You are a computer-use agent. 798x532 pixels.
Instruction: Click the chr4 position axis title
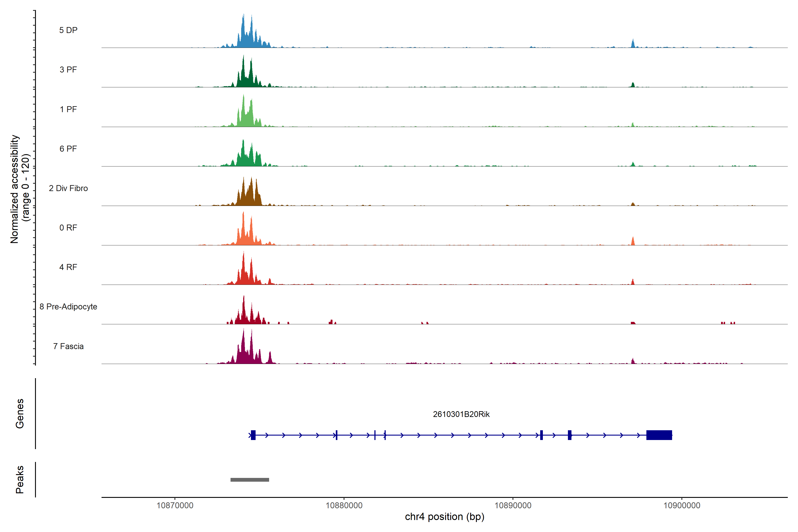coord(444,517)
